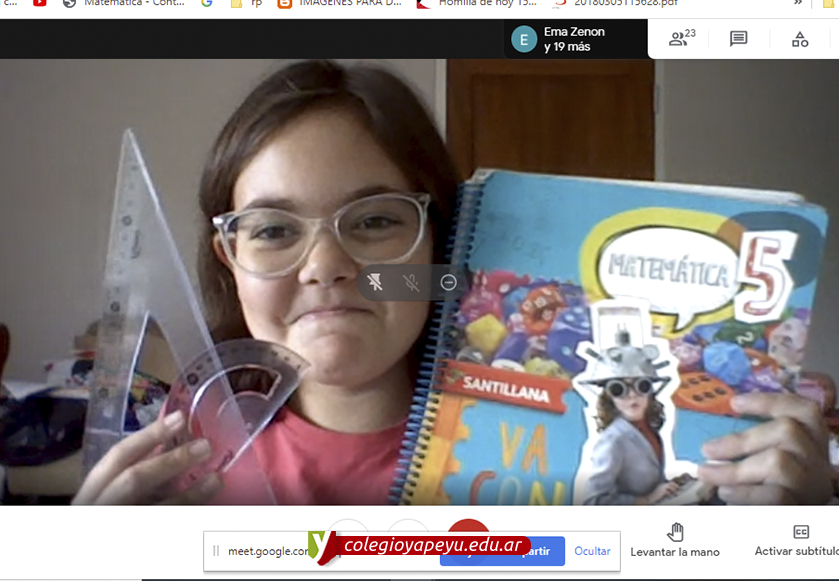Open the participants list icon
839x581 pixels.
point(681,39)
